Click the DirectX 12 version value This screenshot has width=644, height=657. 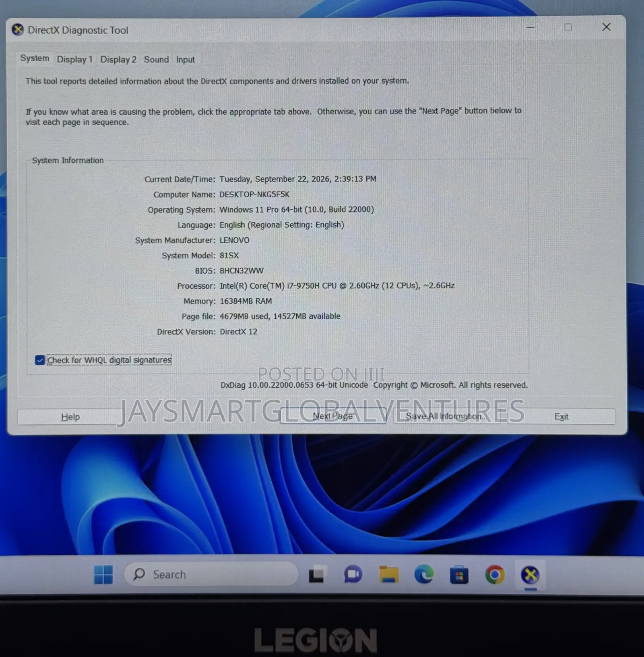pos(238,332)
